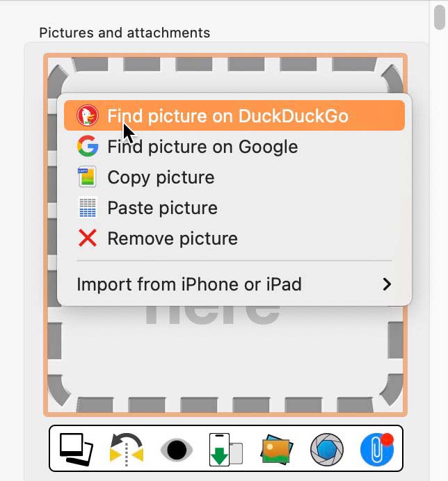Open the photo library landscape icon
The image size is (448, 481).
click(276, 450)
